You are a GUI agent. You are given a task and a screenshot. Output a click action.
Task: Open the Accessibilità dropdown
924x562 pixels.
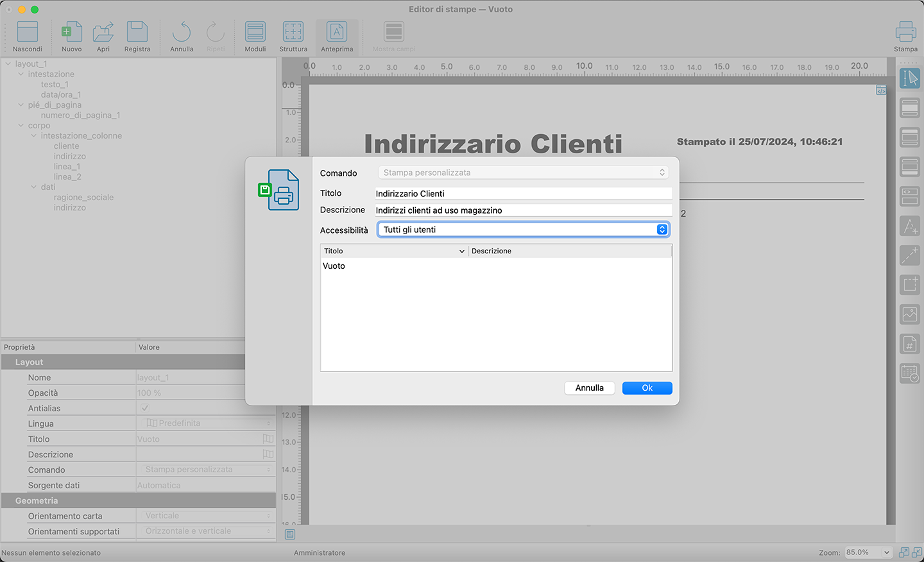click(523, 230)
